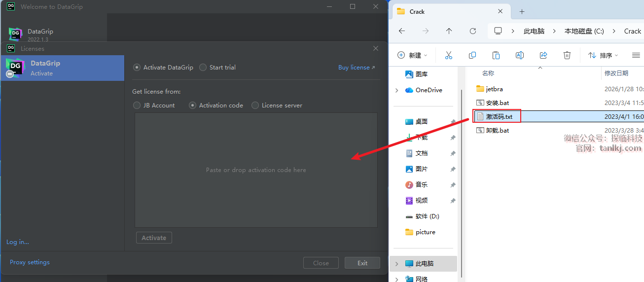
Task: Click the Rename icon in Explorer toolbar
Action: (x=519, y=55)
